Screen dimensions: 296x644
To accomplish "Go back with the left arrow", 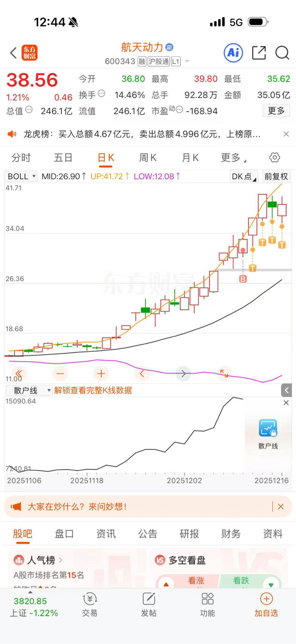I will [x=13, y=52].
